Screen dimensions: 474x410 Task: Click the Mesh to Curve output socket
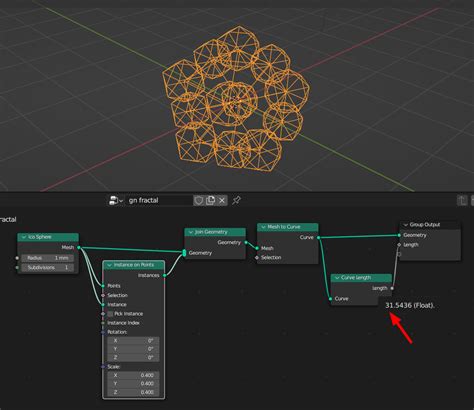pos(318,237)
